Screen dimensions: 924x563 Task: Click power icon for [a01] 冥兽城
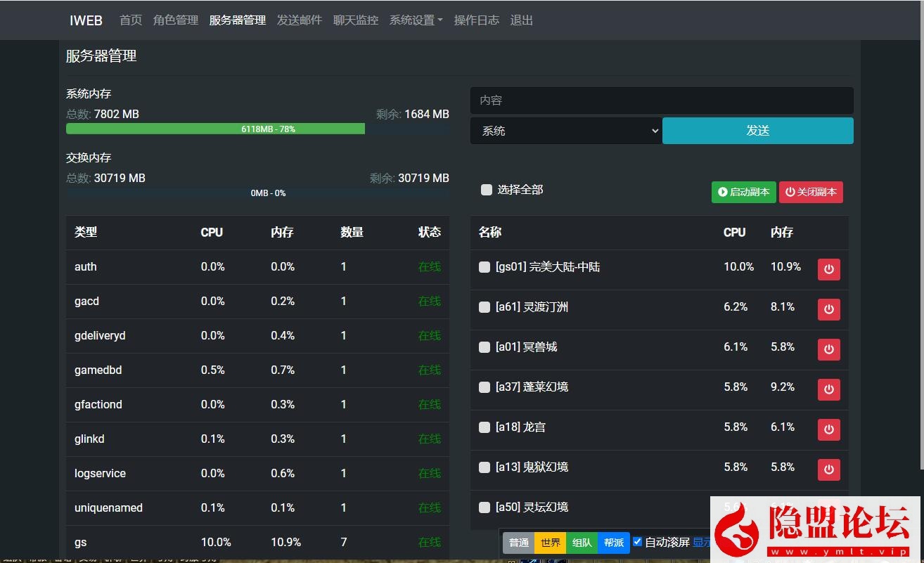coord(828,349)
